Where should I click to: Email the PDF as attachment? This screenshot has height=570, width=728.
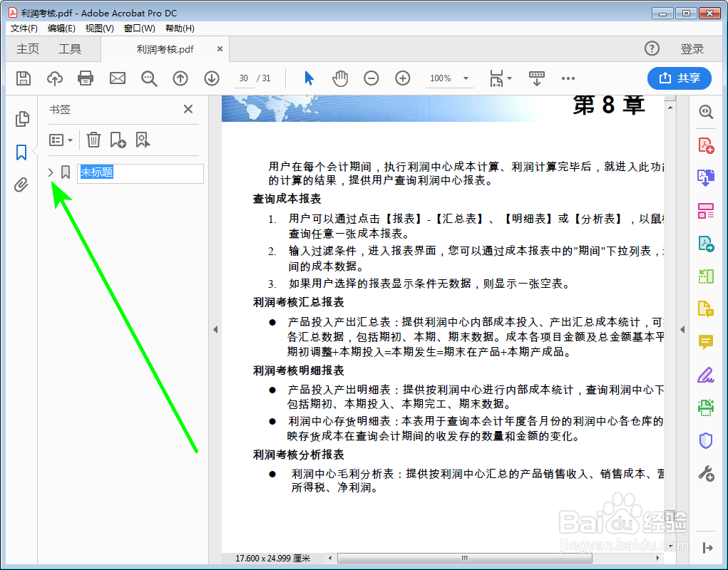117,78
